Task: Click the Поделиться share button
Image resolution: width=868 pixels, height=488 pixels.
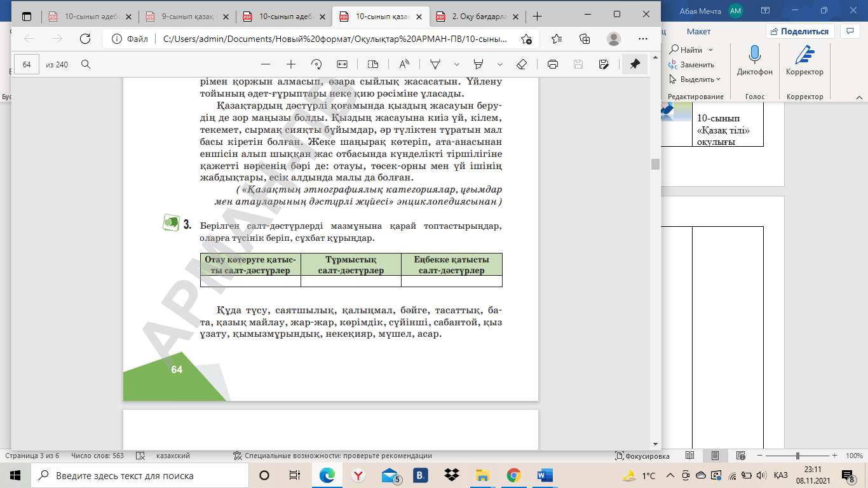Action: [799, 31]
